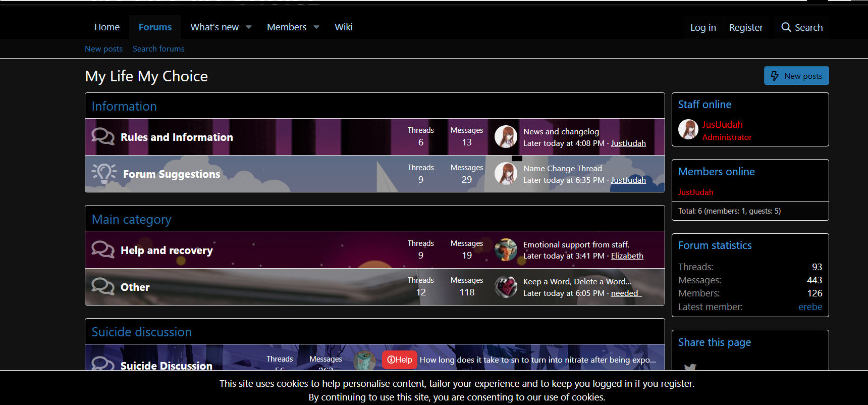Go to the Home tab
Image resolution: width=868 pixels, height=405 pixels.
(107, 27)
